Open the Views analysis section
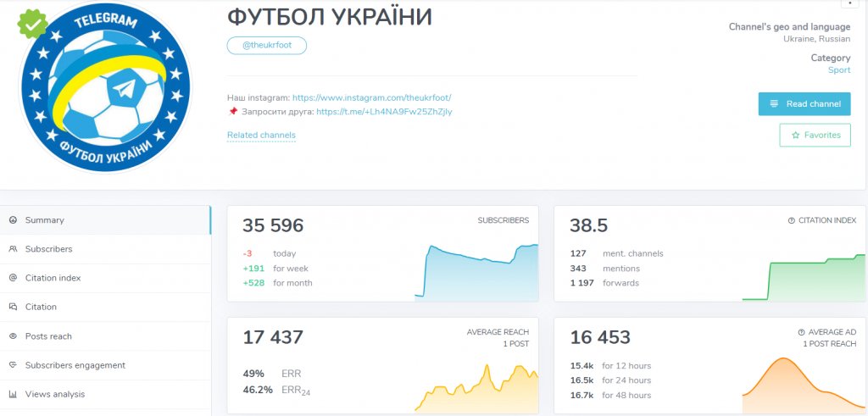The image size is (868, 416). pyautogui.click(x=105, y=395)
